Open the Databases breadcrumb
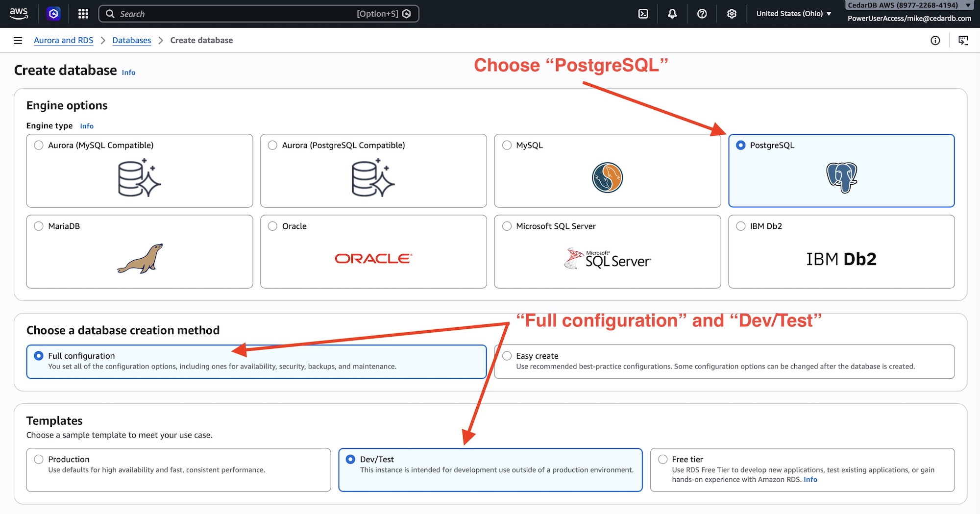 pyautogui.click(x=131, y=40)
